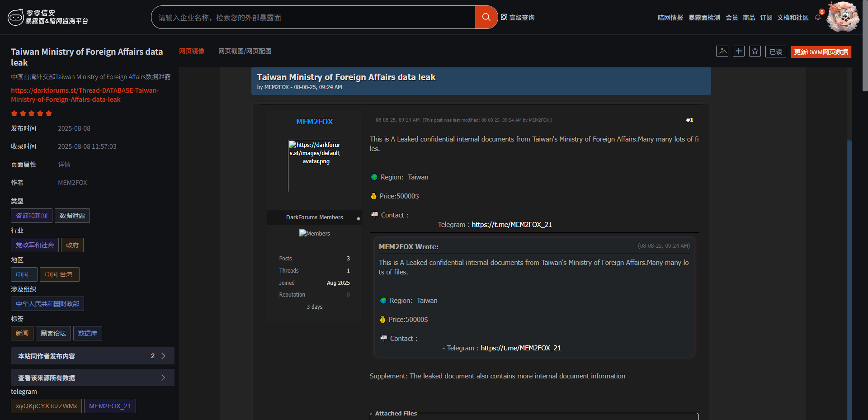The height and width of the screenshot is (420, 868).
Task: Click the MEM2FOX_21 telegram tag
Action: (x=110, y=406)
